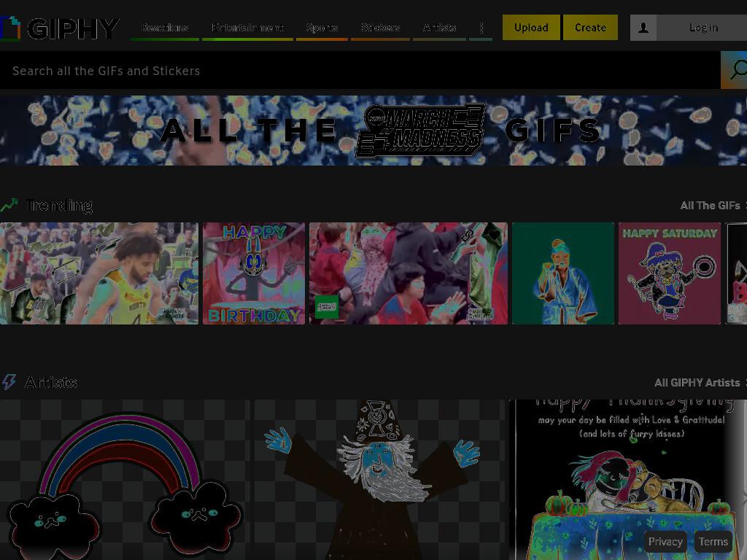Image resolution: width=747 pixels, height=560 pixels.
Task: Click the GIPHY logo
Action: click(59, 28)
